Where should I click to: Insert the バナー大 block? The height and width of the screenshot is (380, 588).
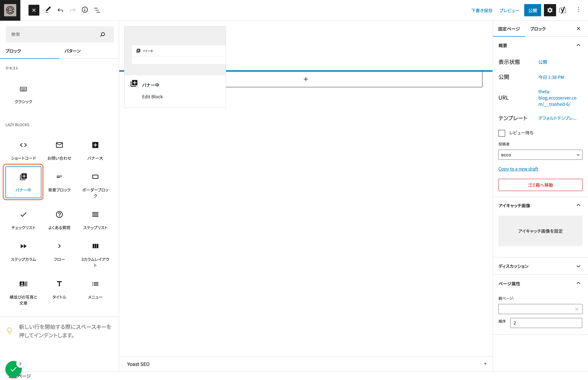[x=95, y=151]
